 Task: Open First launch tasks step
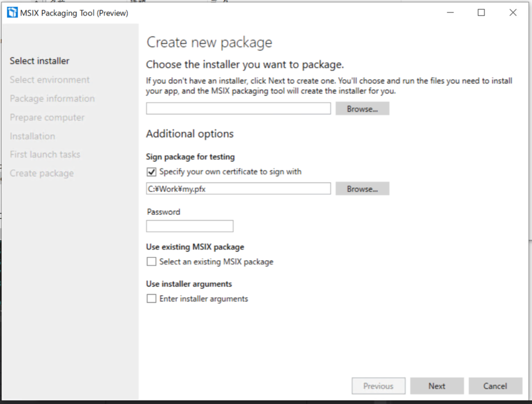45,154
